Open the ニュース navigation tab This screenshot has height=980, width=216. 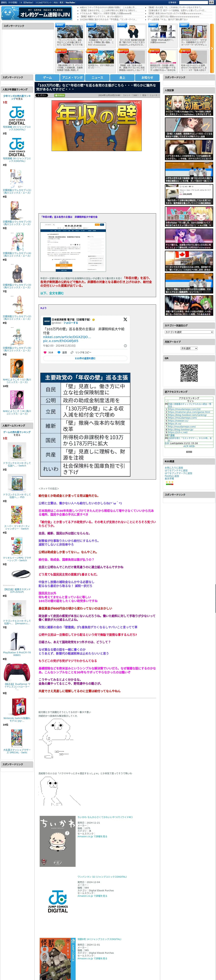coord(97,78)
